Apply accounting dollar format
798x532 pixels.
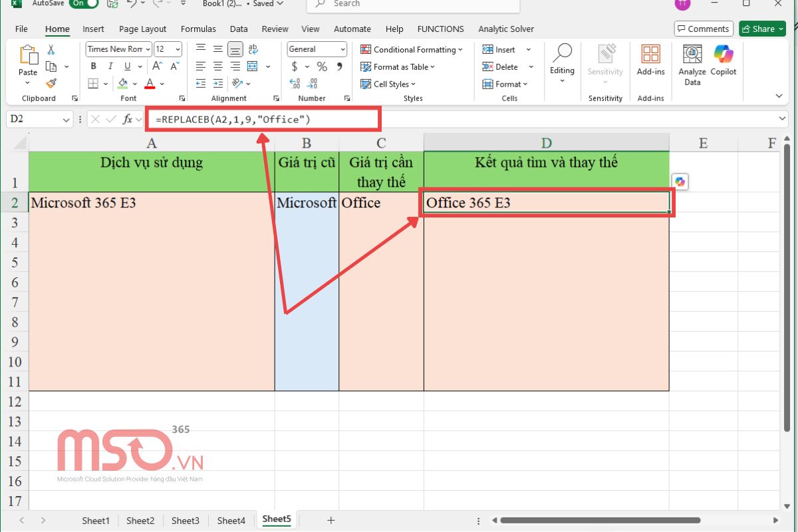pos(295,66)
